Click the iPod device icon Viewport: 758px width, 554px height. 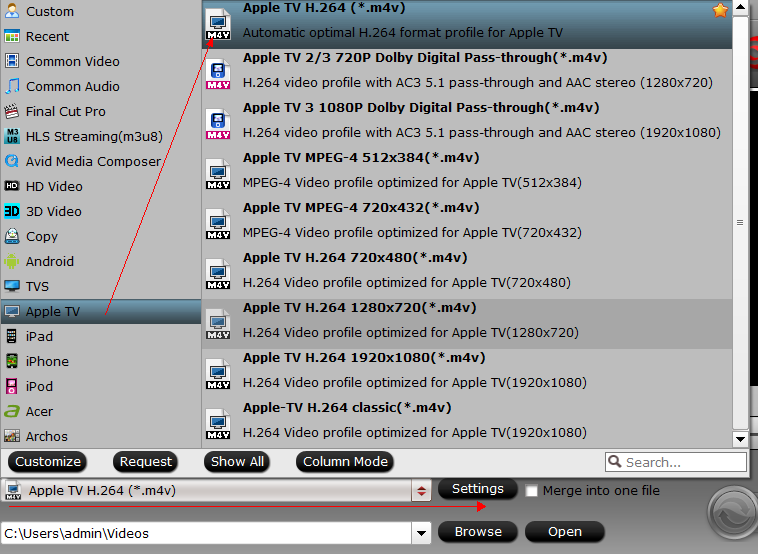(x=12, y=386)
